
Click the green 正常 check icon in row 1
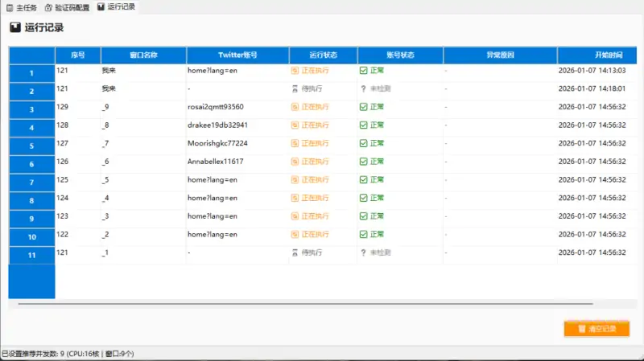(364, 71)
